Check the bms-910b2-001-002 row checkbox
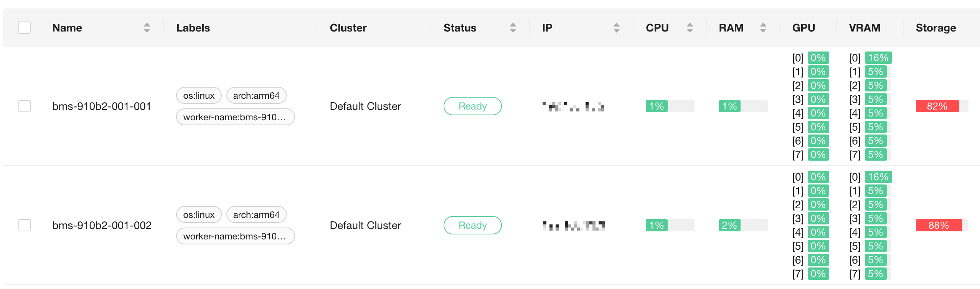This screenshot has width=980, height=289. [x=25, y=225]
